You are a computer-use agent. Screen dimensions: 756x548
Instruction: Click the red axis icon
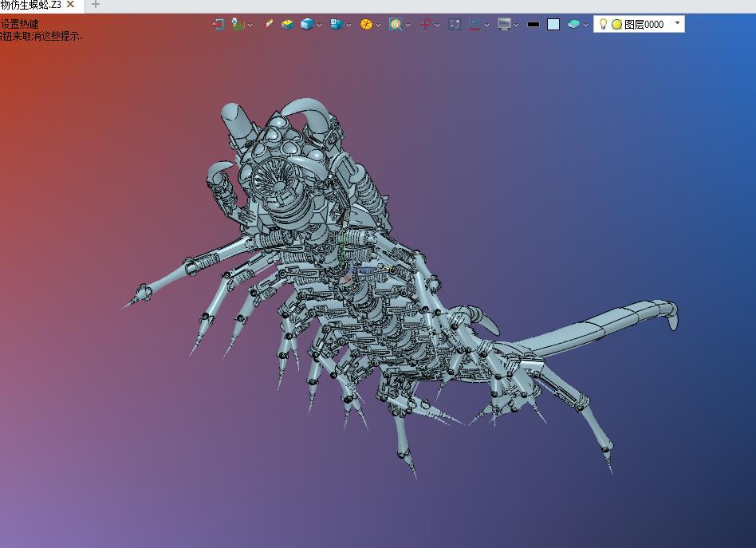(x=425, y=25)
